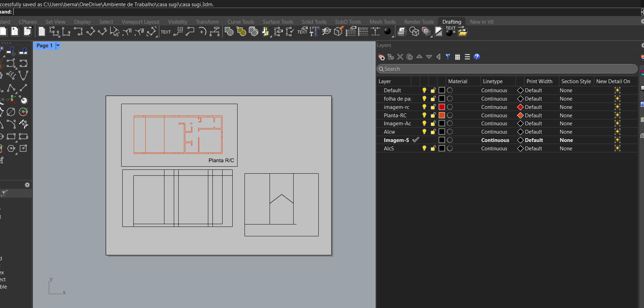
Task: Open the Page 1 tab dropdown arrow
Action: (x=58, y=46)
